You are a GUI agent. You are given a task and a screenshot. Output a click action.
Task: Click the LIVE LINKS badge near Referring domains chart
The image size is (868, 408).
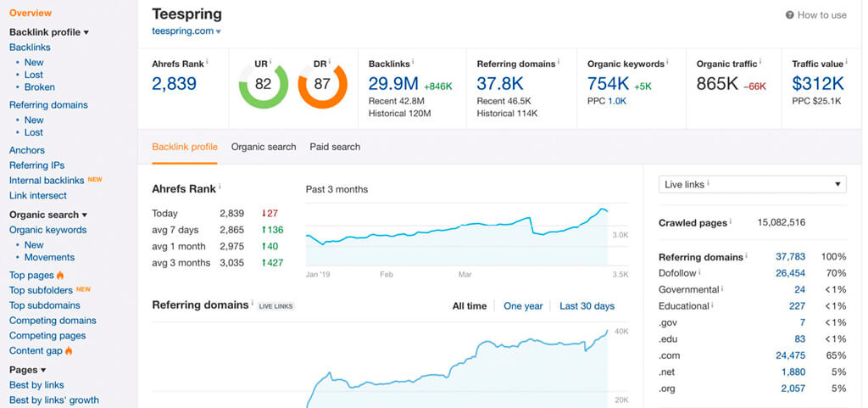[275, 306]
